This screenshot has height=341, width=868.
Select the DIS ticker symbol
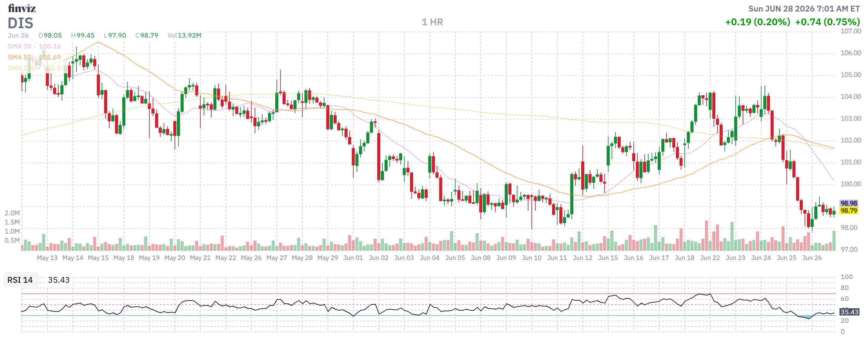[x=21, y=23]
